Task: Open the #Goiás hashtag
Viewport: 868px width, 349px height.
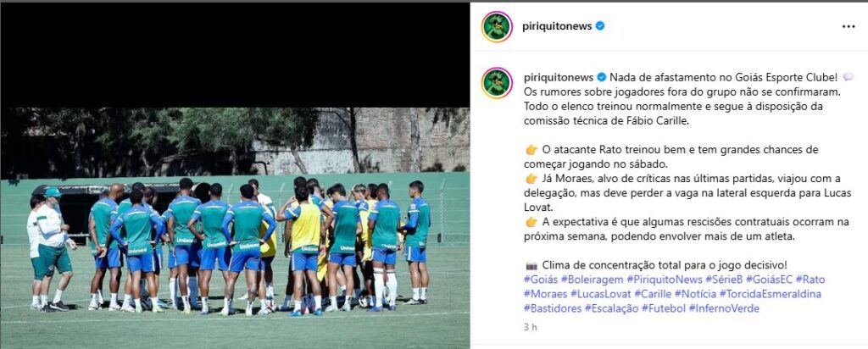Action: tap(541, 280)
